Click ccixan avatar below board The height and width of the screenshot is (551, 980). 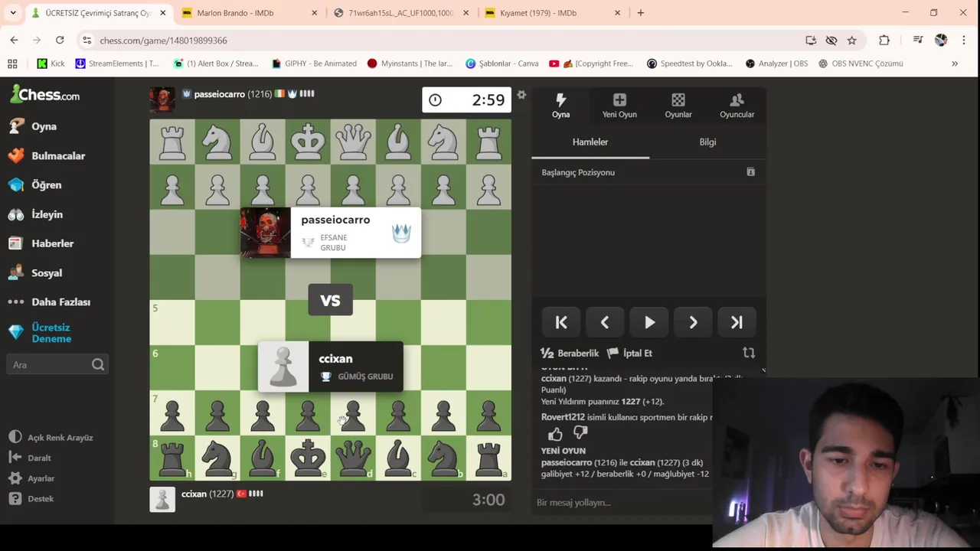pos(162,499)
